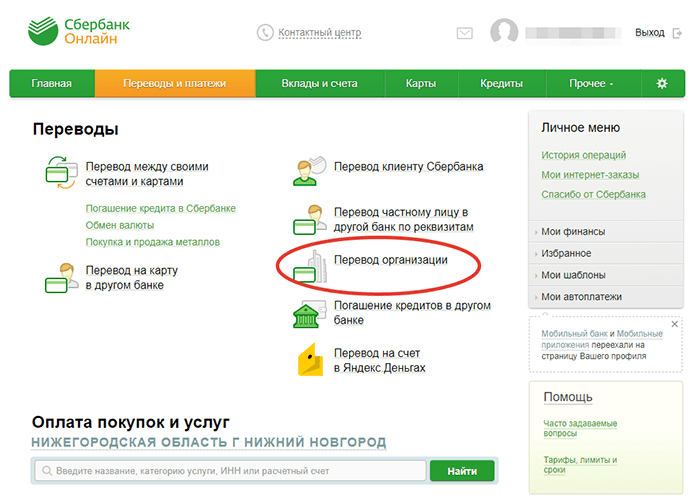Click the magnifier icon in search field
The width and height of the screenshot is (700, 500).
point(46,471)
